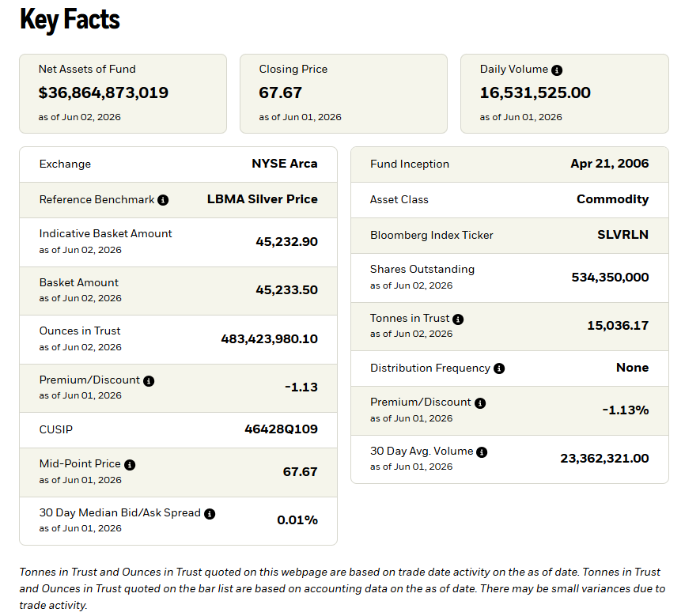This screenshot has width=700, height=616.
Task: Click the Indicative Basket Amount label
Action: tap(105, 233)
